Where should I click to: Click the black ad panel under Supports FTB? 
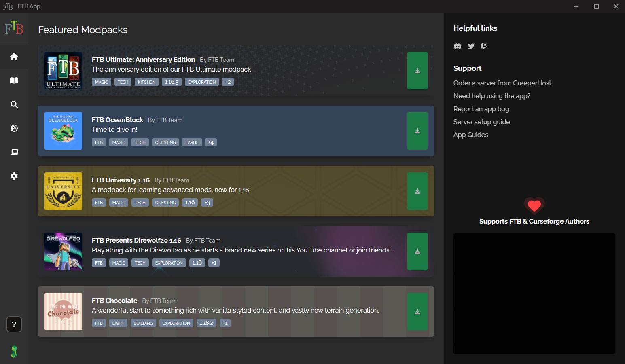click(534, 294)
